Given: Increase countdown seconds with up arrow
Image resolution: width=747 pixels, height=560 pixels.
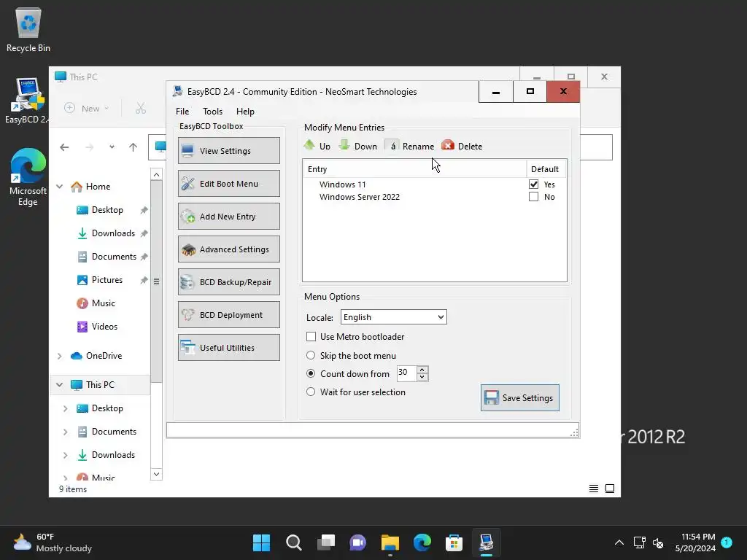Looking at the screenshot, I should click(x=422, y=370).
